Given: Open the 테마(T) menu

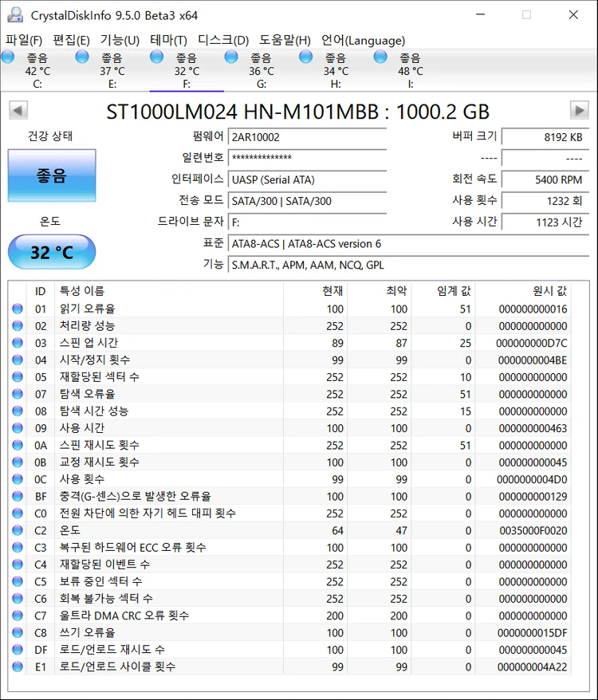Looking at the screenshot, I should pos(168,40).
